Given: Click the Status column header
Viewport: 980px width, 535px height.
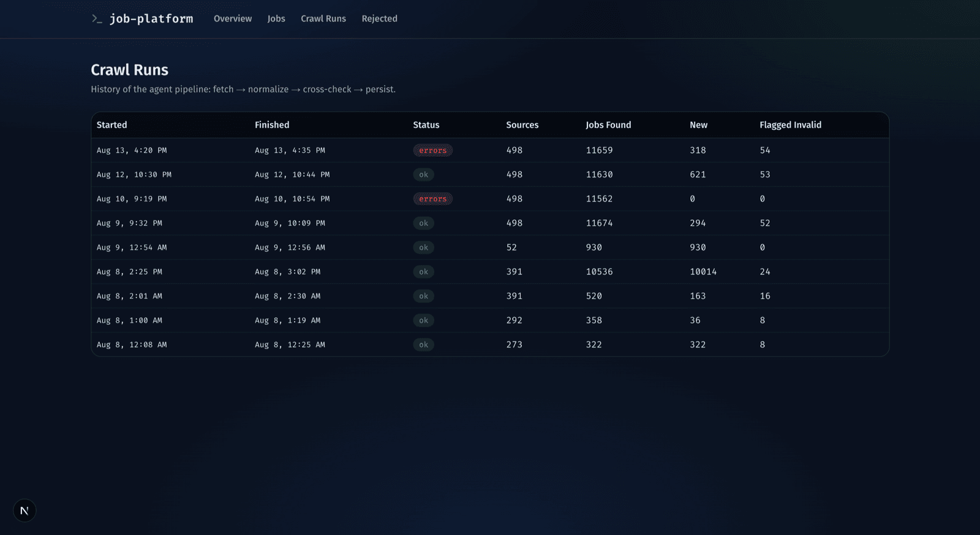Looking at the screenshot, I should pos(426,125).
